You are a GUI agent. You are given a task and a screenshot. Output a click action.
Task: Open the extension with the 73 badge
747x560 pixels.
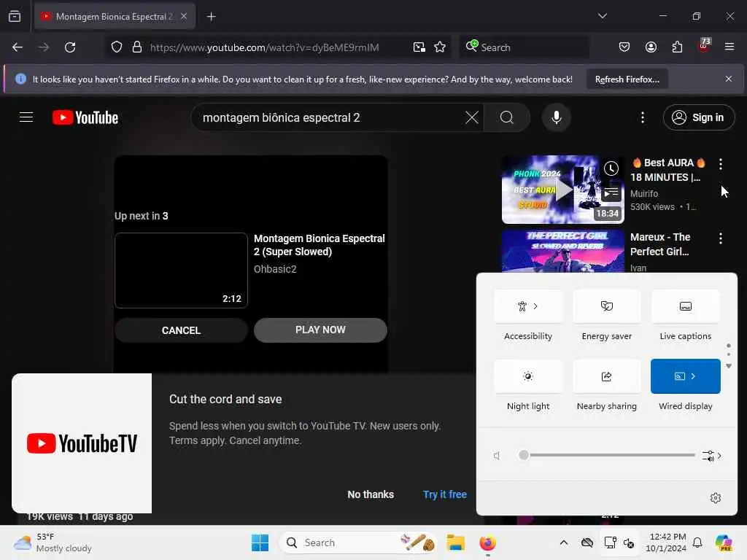704,46
